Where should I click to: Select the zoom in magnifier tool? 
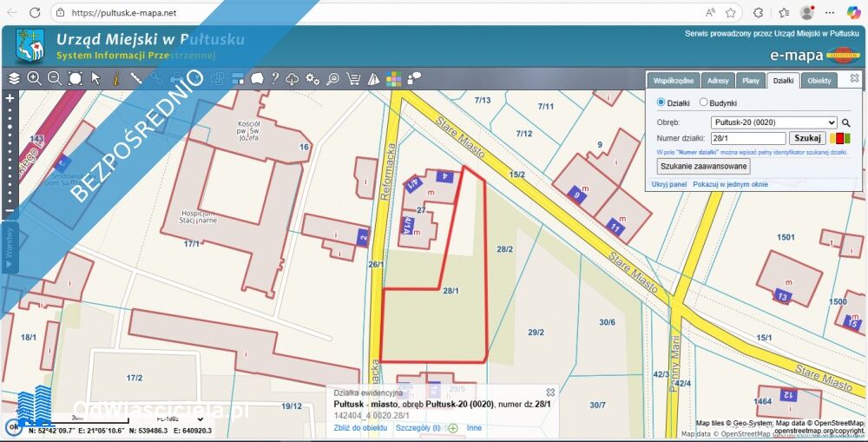35,78
